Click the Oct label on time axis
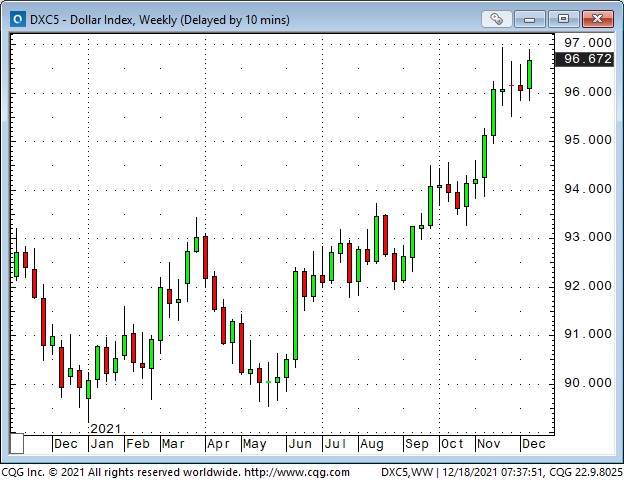Viewport: 624px width, 480px height. pyautogui.click(x=452, y=444)
